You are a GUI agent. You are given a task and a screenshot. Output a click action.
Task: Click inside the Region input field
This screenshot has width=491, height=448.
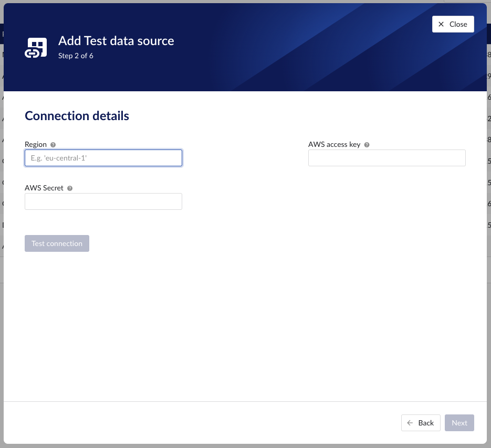[x=103, y=157]
